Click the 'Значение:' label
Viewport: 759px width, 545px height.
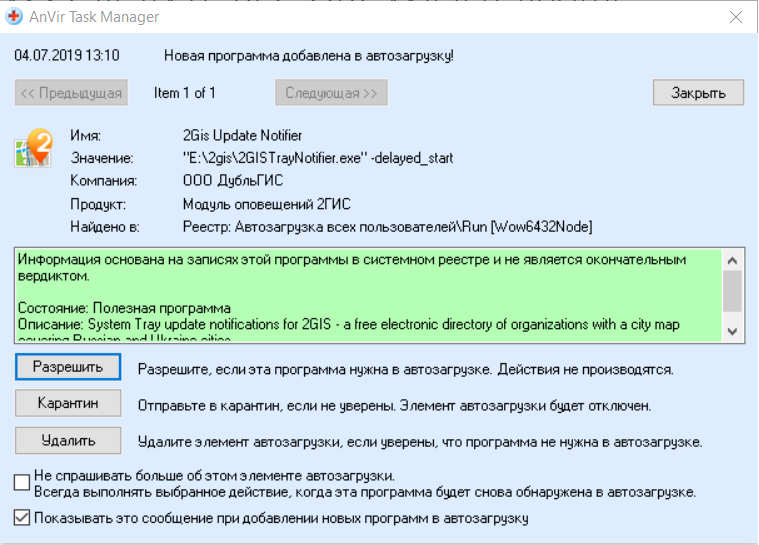pyautogui.click(x=102, y=158)
